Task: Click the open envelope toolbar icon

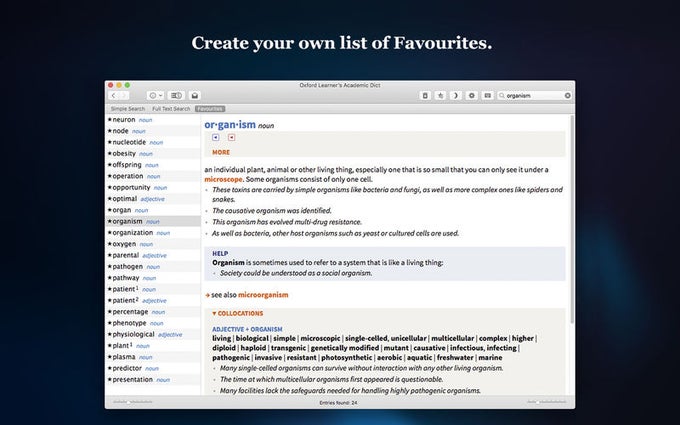Action: [195, 95]
